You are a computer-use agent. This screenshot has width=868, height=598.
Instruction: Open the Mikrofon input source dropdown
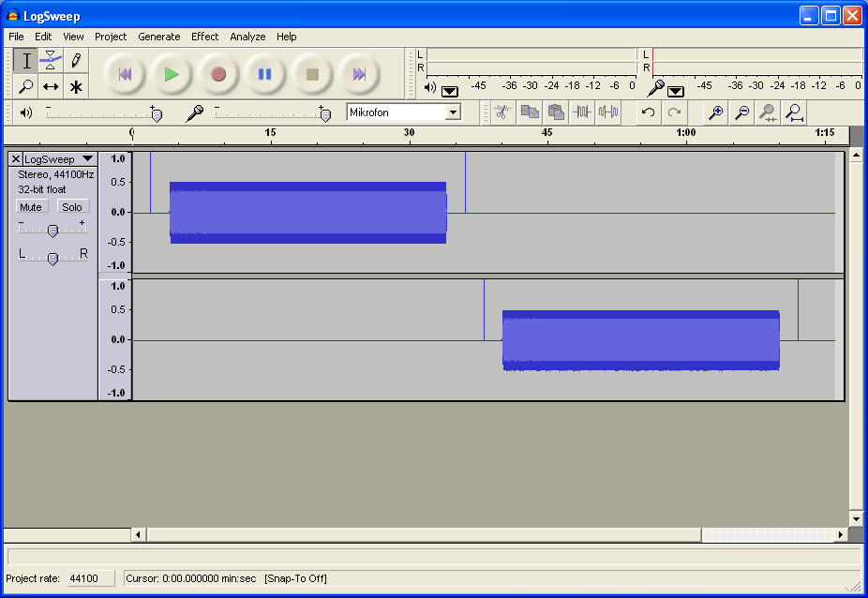pyautogui.click(x=453, y=112)
